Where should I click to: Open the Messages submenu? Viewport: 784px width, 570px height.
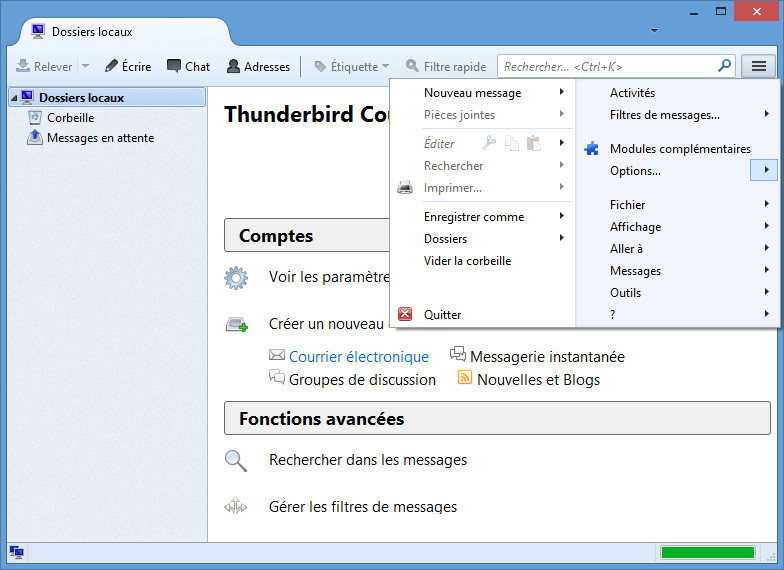coord(678,270)
